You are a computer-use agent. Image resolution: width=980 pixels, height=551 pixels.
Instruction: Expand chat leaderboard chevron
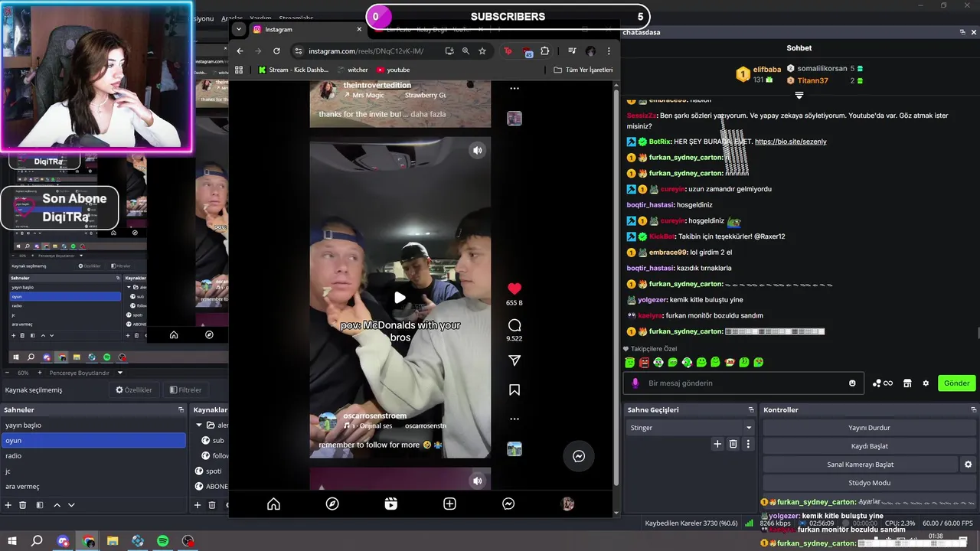[x=799, y=96]
